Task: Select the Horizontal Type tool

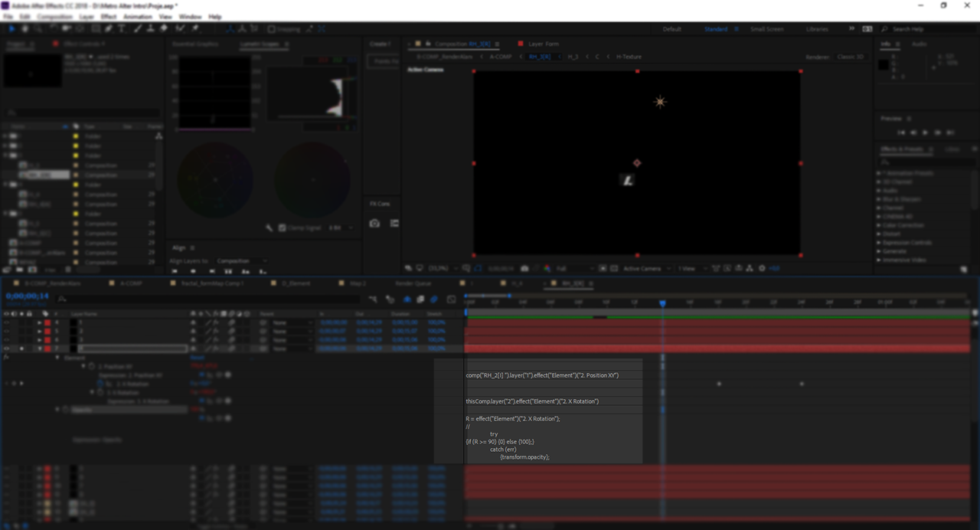Action: click(x=122, y=29)
